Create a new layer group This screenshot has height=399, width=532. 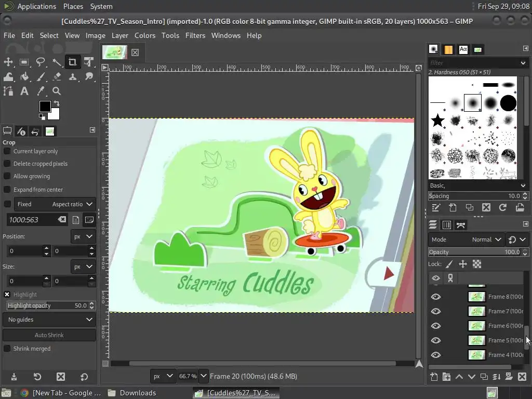point(446,377)
